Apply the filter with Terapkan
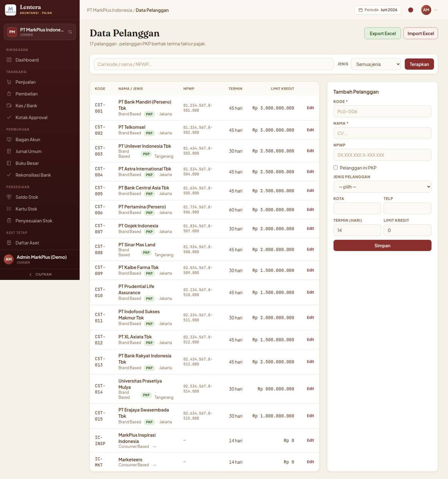Image resolution: width=448 pixels, height=479 pixels. pos(419,64)
